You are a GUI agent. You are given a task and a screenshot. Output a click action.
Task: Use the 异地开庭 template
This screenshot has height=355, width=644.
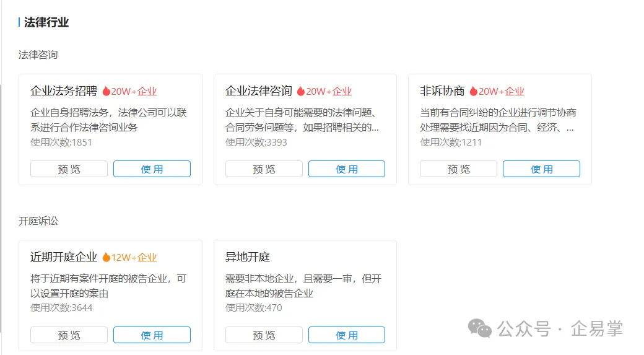click(347, 335)
